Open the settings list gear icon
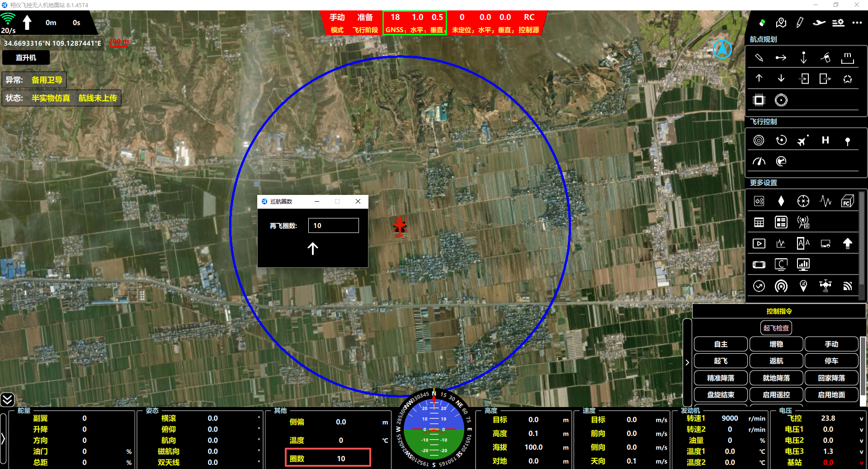868x469 pixels. click(838, 23)
